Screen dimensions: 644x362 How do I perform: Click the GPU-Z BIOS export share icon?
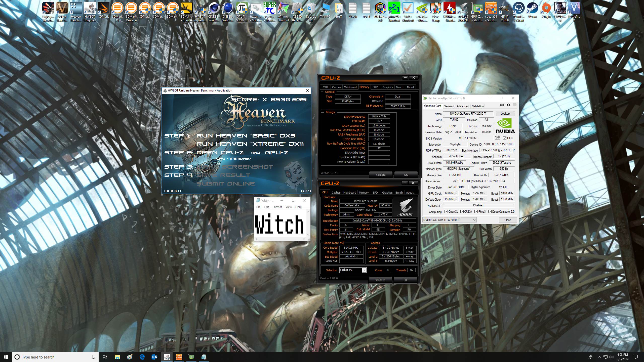tap(497, 138)
